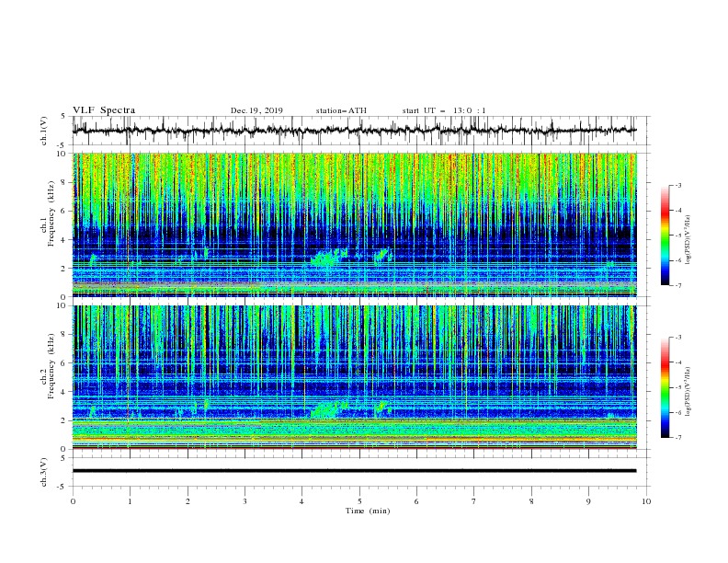
Task: Click the "start UT = 13:0 :1" text
Action: point(444,110)
